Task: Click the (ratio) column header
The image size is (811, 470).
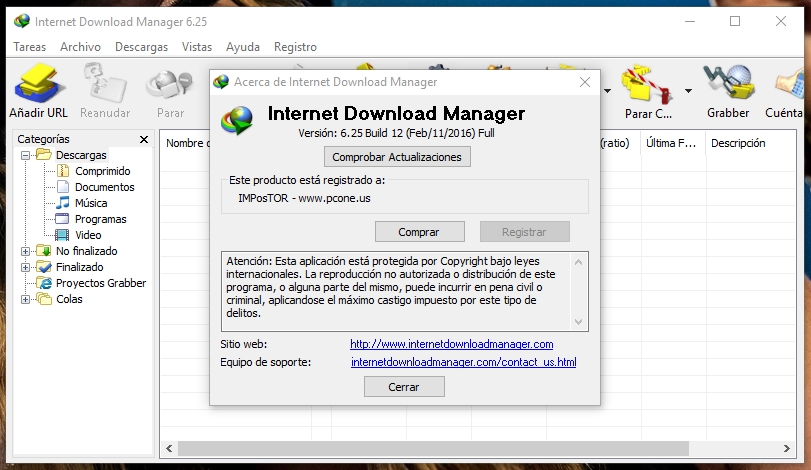Action: [619, 143]
